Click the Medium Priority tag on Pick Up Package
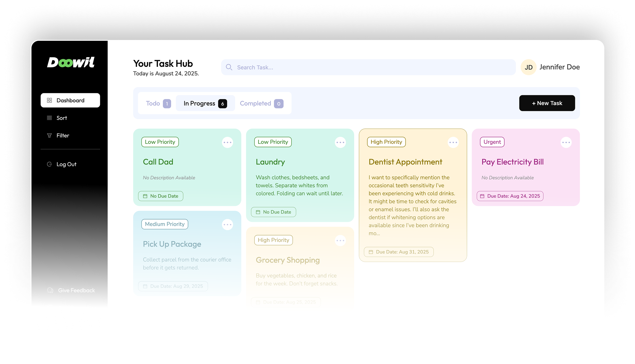Viewport: 635px width, 364px height. coord(165,224)
